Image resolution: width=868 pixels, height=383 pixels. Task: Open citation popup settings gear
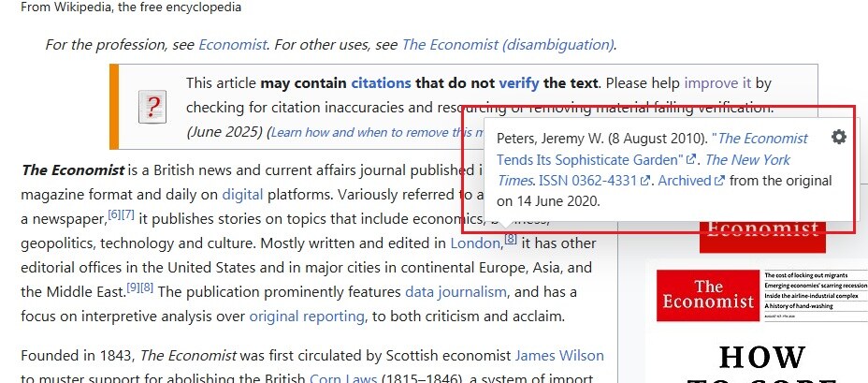(839, 137)
